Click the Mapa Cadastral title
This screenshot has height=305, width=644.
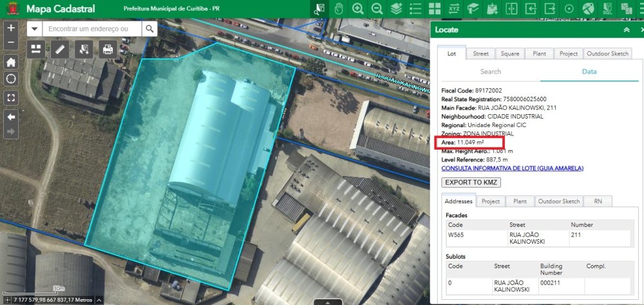[61, 9]
